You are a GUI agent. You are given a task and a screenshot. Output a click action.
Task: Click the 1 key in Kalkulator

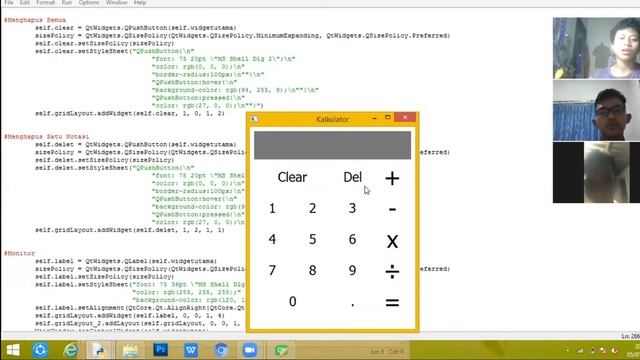pyautogui.click(x=272, y=209)
